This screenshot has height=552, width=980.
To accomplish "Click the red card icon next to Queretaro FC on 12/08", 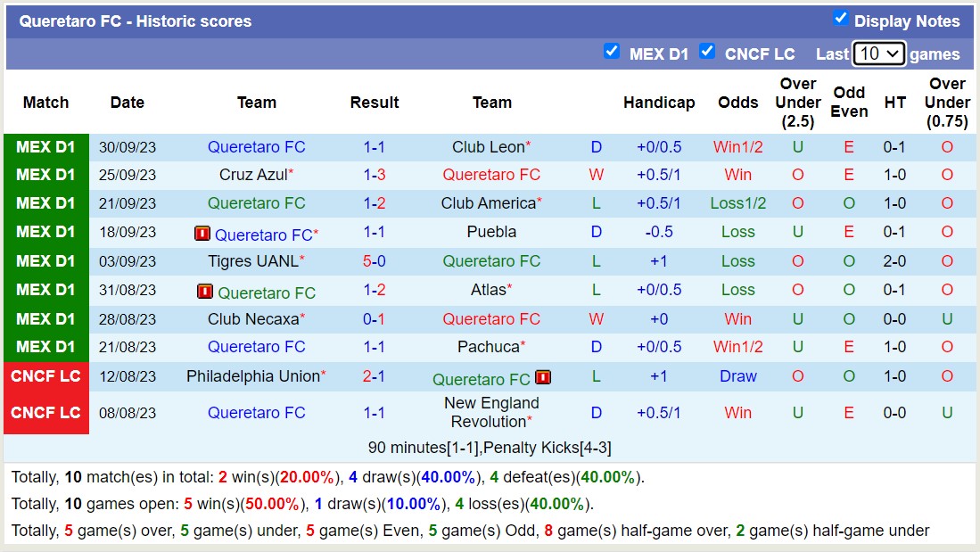I will (x=543, y=377).
